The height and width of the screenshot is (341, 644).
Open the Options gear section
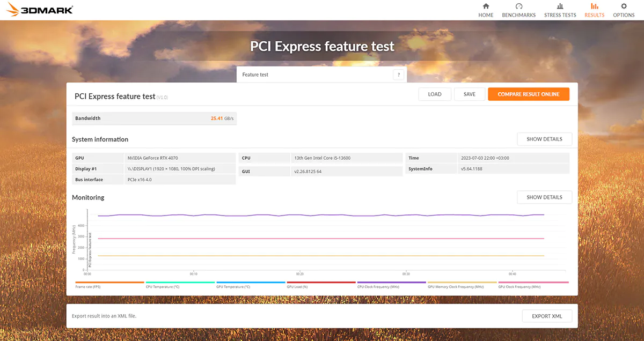pyautogui.click(x=624, y=10)
